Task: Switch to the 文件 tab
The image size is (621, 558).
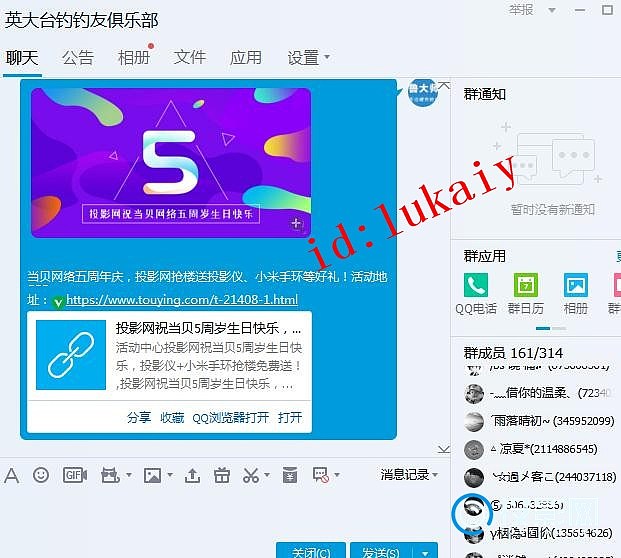Action: point(190,58)
